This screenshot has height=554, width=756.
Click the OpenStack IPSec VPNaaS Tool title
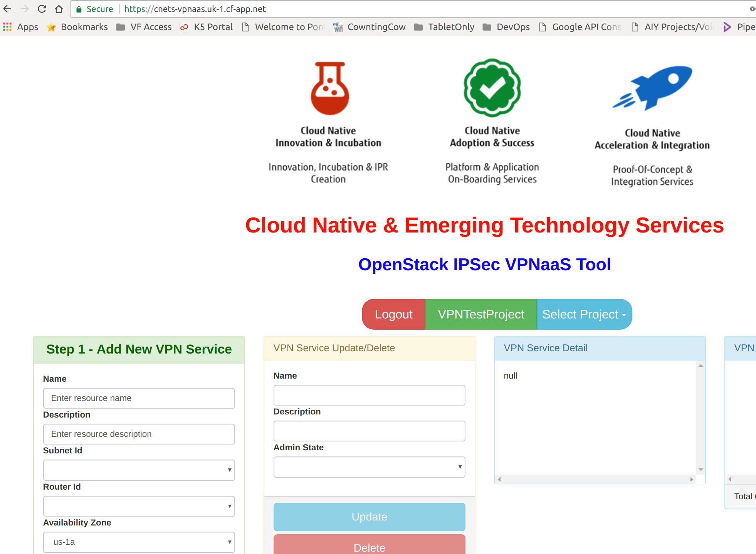coord(484,265)
